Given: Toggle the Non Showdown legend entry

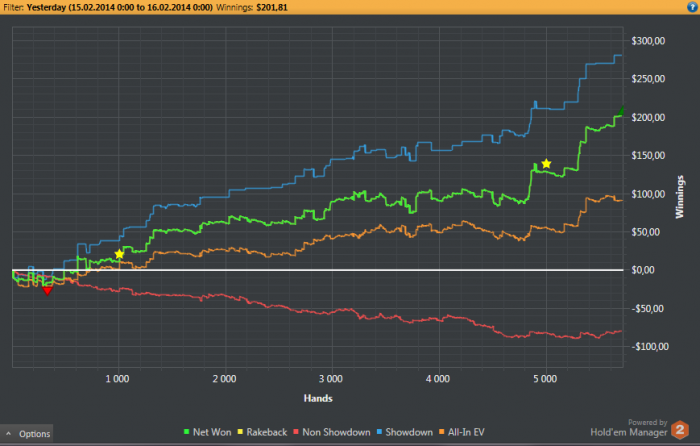Looking at the screenshot, I should point(332,432).
